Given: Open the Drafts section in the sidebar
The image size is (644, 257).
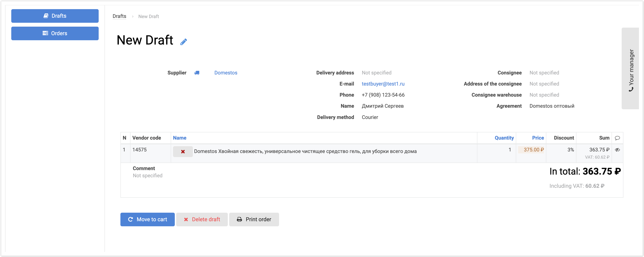Looking at the screenshot, I should 55,16.
